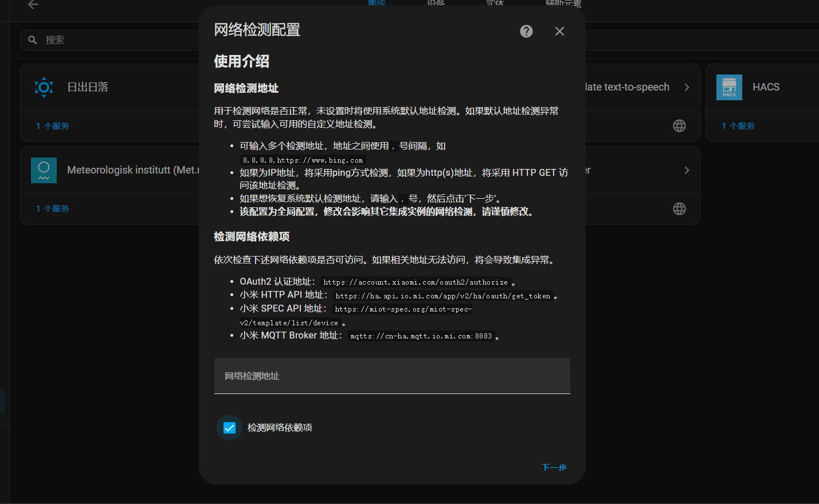Click the back arrow at top left
Screen dimensions: 819x504
coord(33,5)
